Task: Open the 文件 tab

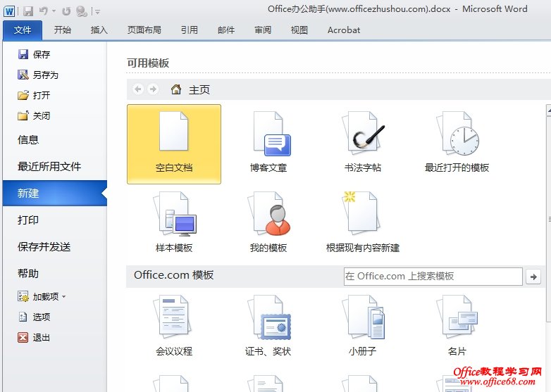Action: tap(23, 30)
